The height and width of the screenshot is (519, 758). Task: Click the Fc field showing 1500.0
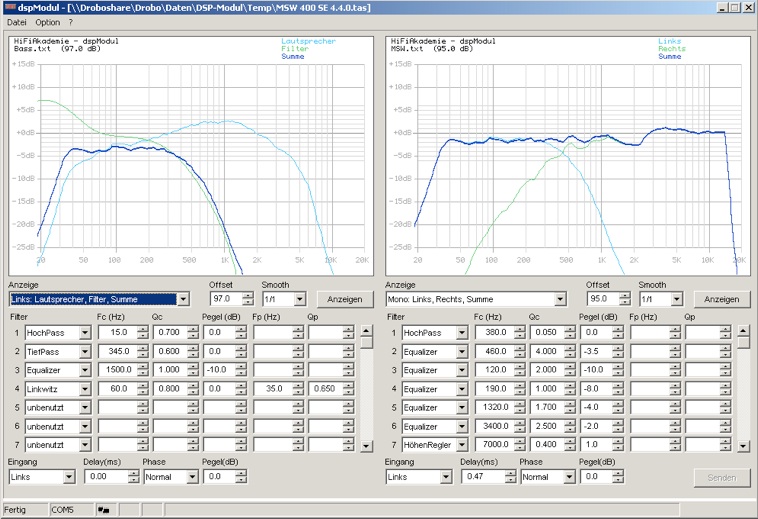coord(117,370)
